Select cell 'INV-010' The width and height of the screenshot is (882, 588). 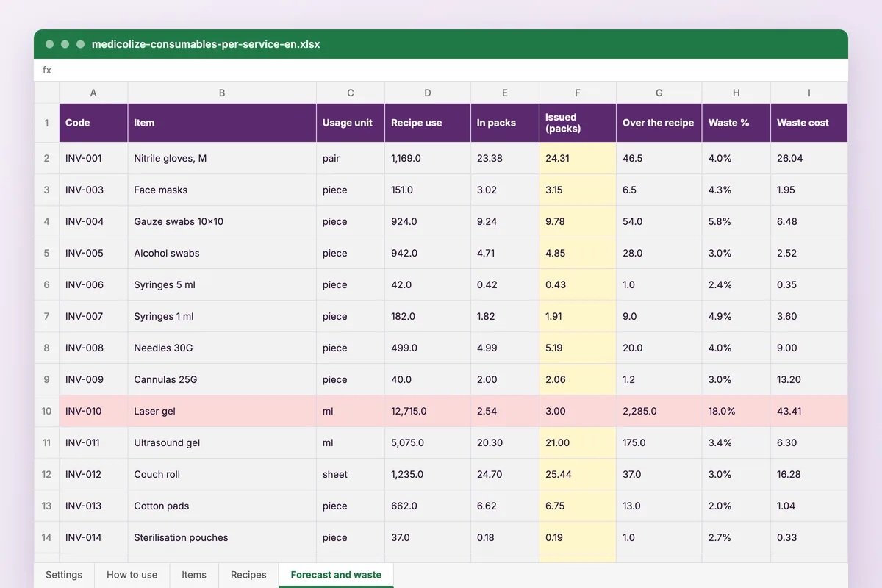click(93, 411)
